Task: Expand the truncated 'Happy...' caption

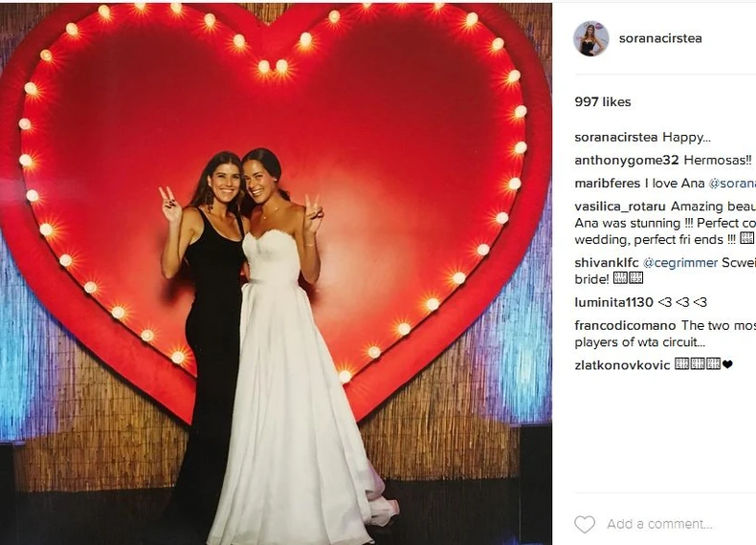Action: (686, 138)
